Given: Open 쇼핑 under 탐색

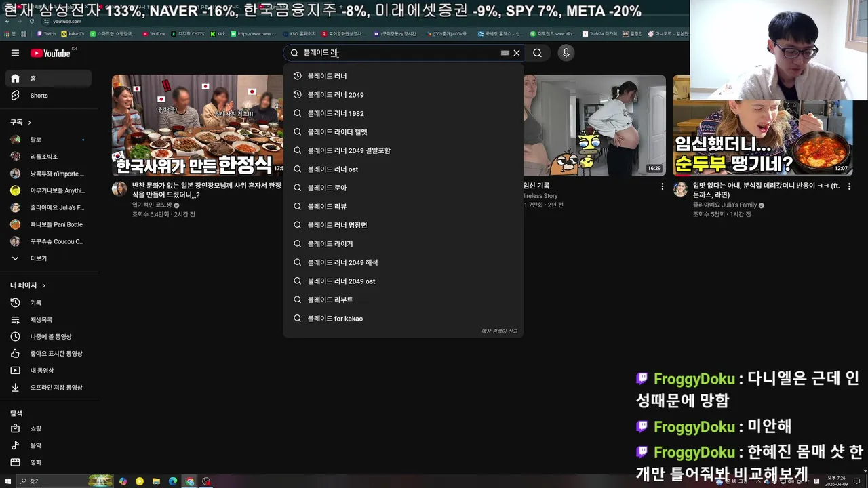Looking at the screenshot, I should [x=47, y=428].
